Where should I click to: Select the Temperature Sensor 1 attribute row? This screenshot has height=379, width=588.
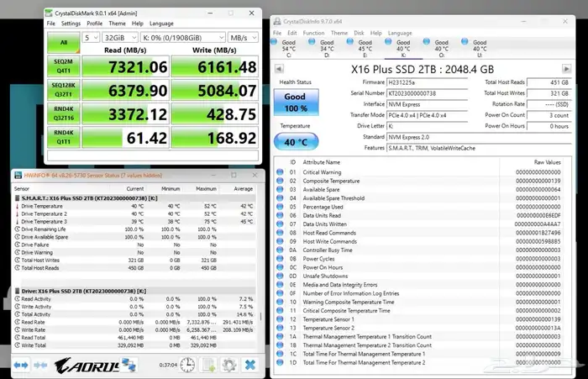[x=423, y=319]
